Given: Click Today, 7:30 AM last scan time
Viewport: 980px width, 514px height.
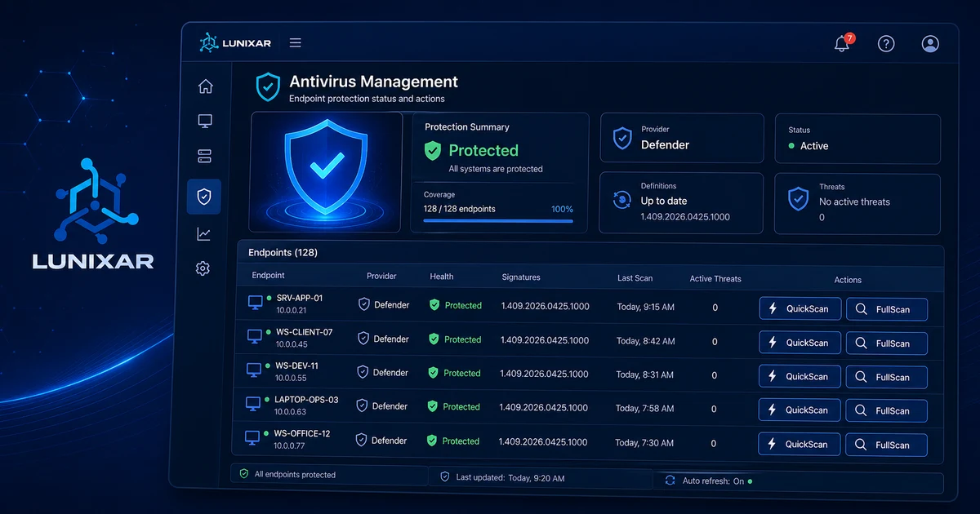Looking at the screenshot, I should [644, 442].
